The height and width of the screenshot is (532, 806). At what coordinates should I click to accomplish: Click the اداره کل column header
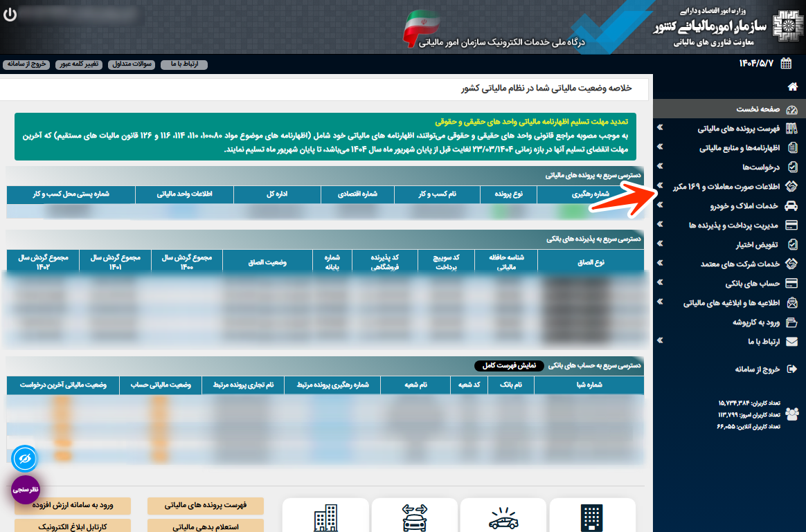[x=277, y=194]
